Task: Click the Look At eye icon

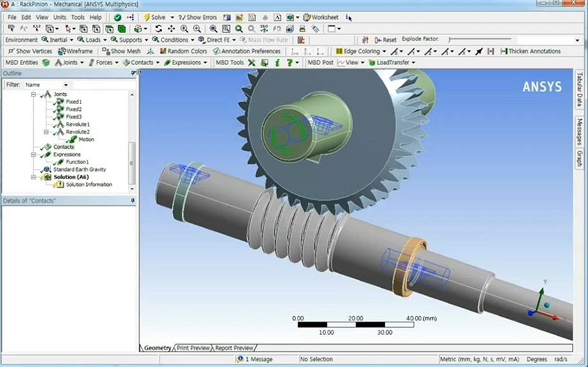Action: click(289, 29)
